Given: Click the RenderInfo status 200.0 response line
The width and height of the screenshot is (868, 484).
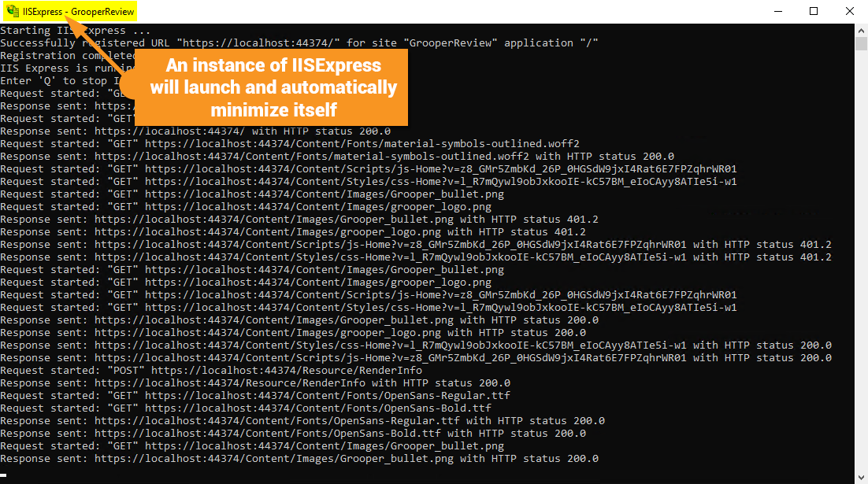Looking at the screenshot, I should [x=255, y=383].
